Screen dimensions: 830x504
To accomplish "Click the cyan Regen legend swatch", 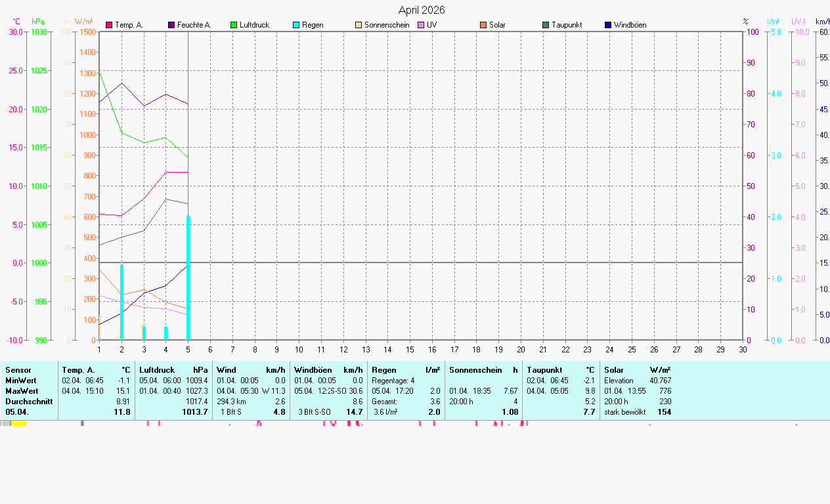I will [296, 25].
